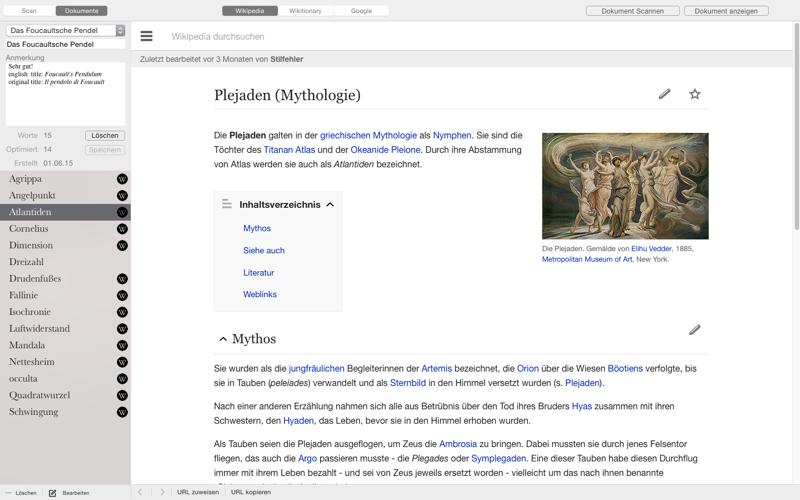
Task: Click the Bearbeiten edit icon at bottom
Action: pyautogui.click(x=53, y=493)
